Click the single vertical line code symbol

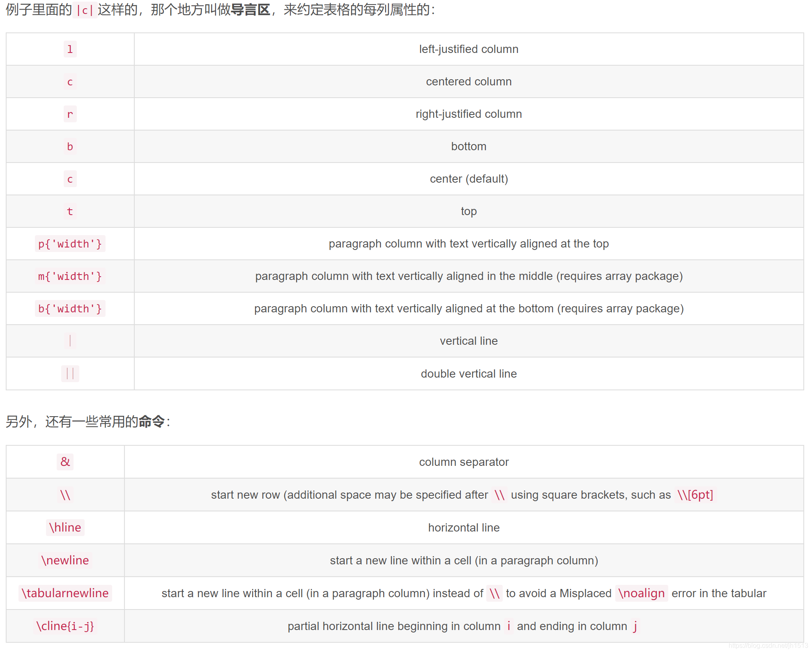click(70, 341)
